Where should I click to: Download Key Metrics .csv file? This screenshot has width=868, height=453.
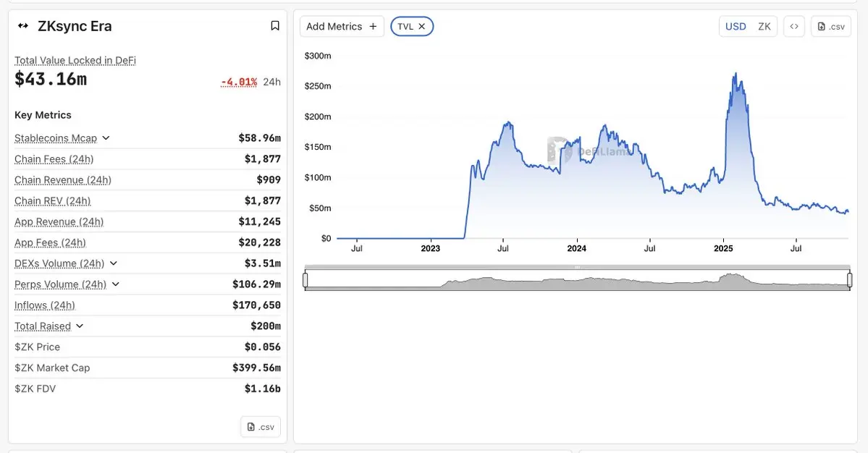point(261,427)
